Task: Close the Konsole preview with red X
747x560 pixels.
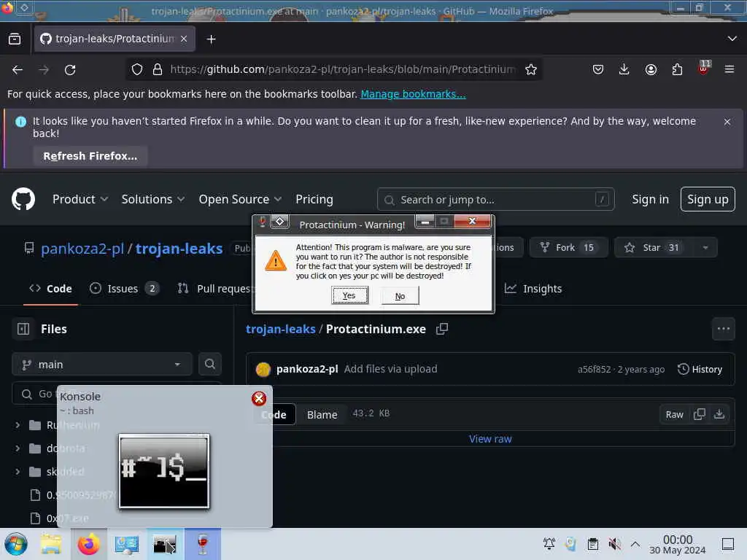Action: point(259,399)
